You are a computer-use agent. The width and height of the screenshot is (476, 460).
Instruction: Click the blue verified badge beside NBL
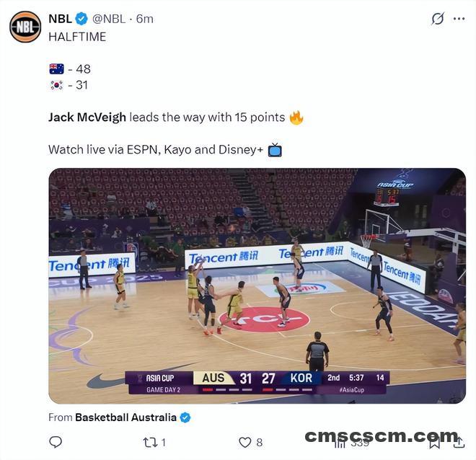(x=81, y=19)
